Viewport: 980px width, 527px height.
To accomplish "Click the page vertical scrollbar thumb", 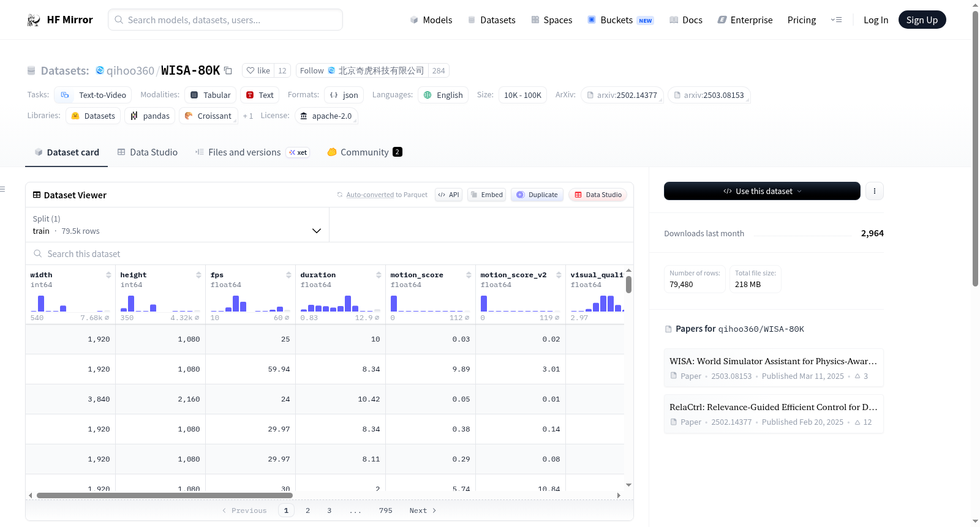I will coord(975,149).
